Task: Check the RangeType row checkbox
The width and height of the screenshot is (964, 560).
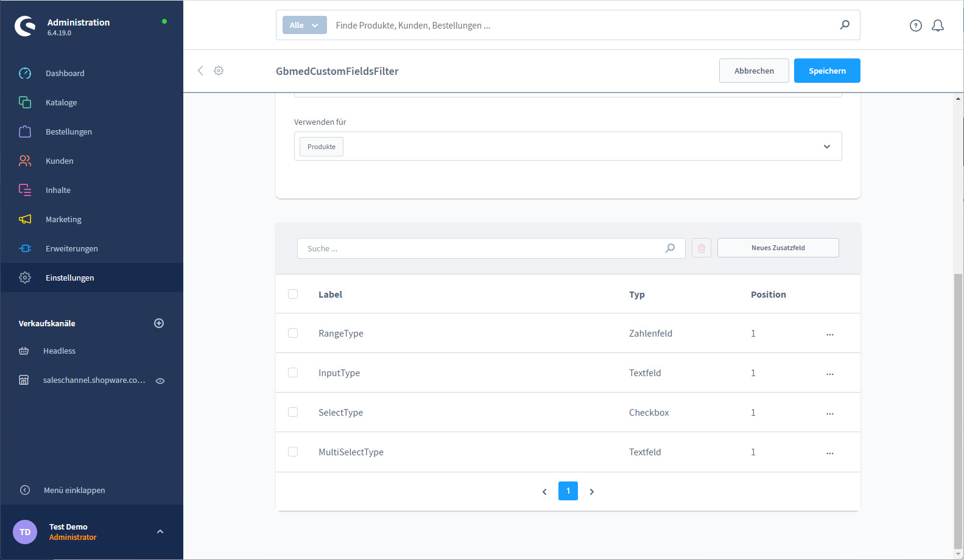Action: pos(293,333)
